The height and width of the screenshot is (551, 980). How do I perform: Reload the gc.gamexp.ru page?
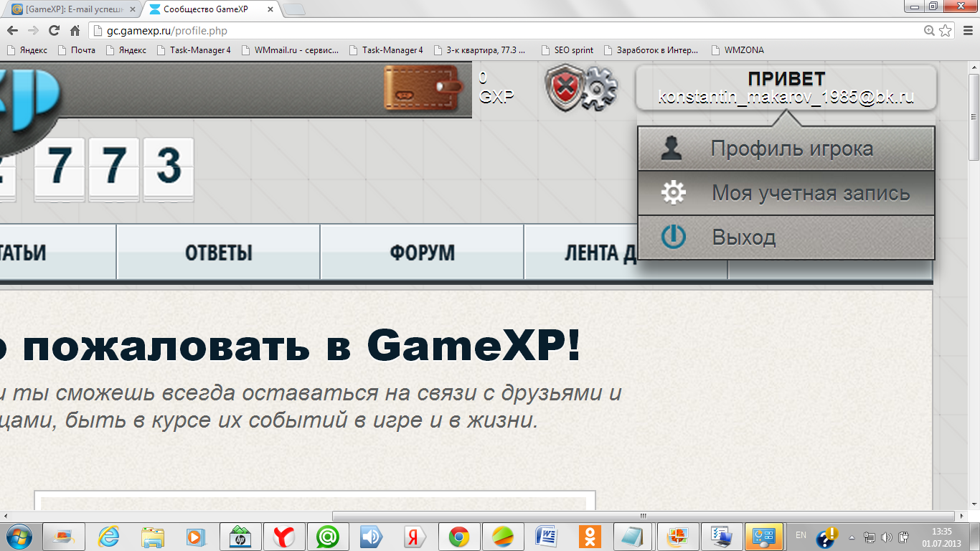[54, 31]
